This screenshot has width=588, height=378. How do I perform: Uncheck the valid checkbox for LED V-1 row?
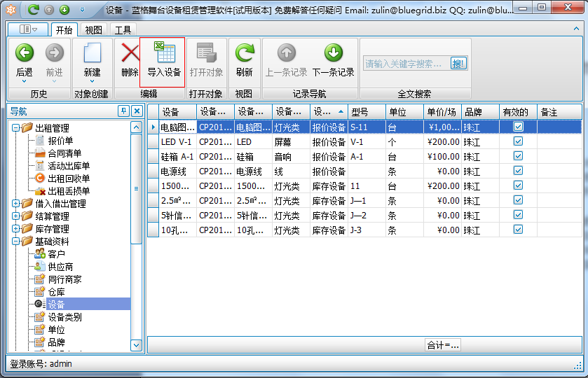pos(518,141)
